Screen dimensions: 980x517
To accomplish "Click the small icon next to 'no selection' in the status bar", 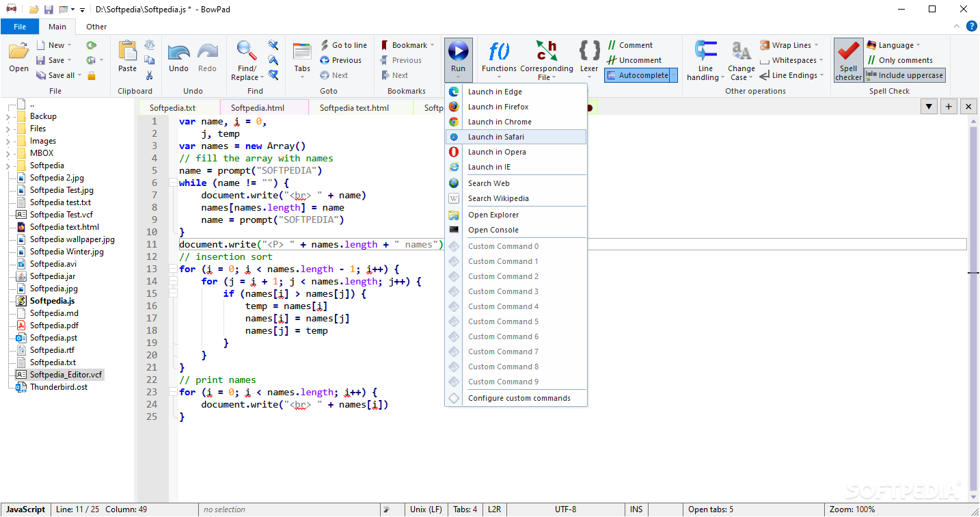I will [386, 509].
